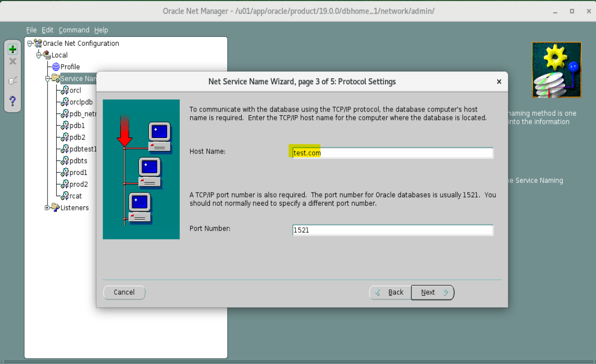Select the Listeners tree entry
The height and width of the screenshot is (364, 596).
74,208
